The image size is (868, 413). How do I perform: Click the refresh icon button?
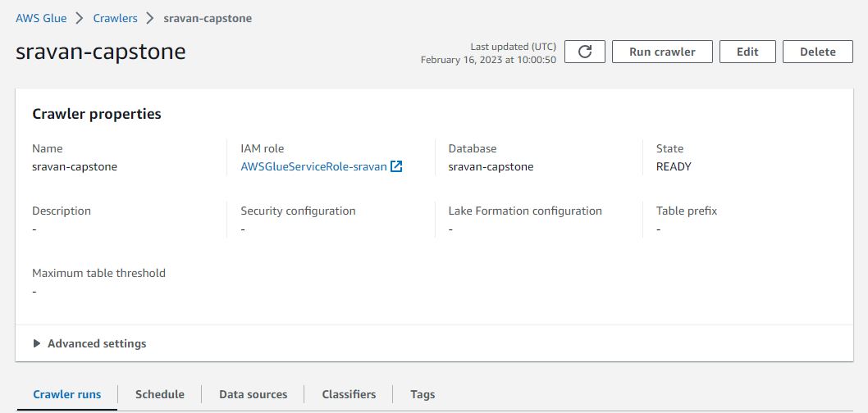coord(585,52)
